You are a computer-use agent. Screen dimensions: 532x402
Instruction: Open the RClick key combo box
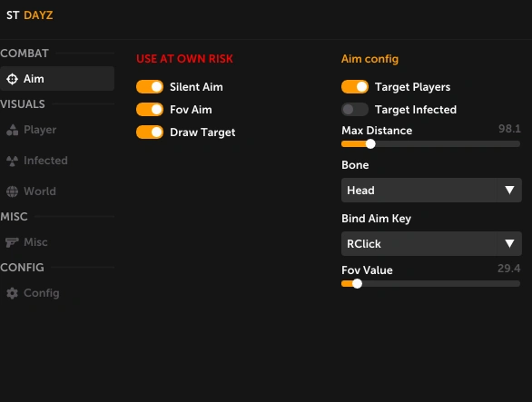pyautogui.click(x=431, y=243)
